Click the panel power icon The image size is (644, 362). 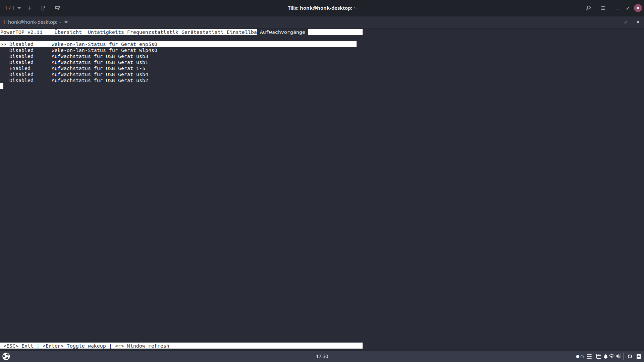click(x=630, y=356)
